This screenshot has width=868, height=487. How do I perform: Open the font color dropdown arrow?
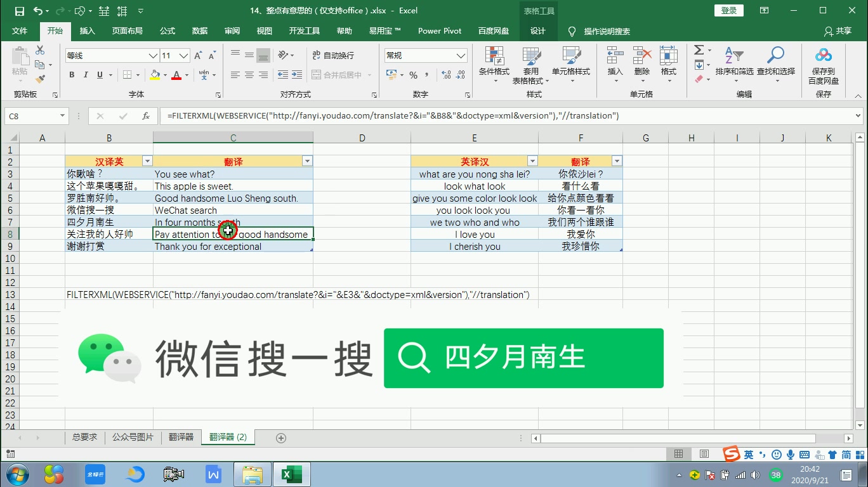pyautogui.click(x=187, y=75)
